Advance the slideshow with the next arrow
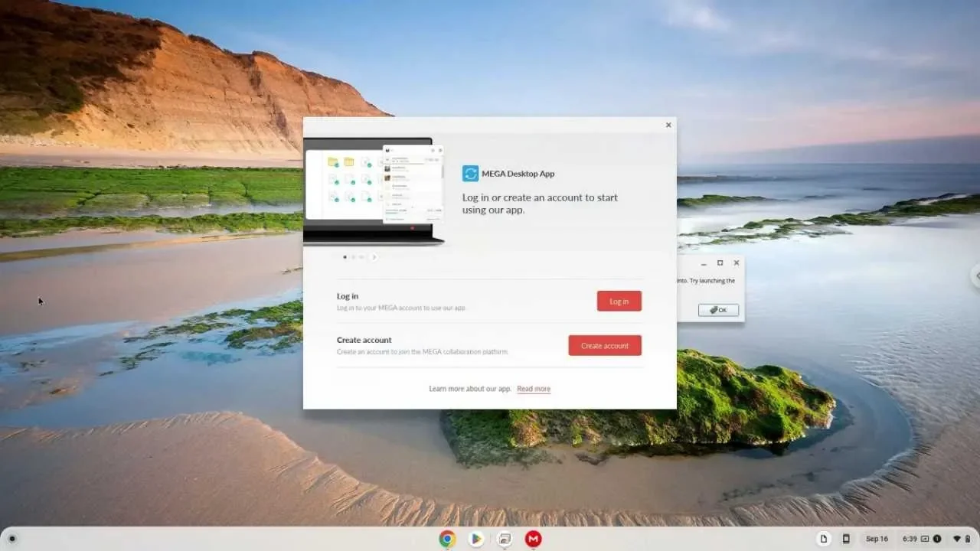This screenshot has height=551, width=980. pyautogui.click(x=374, y=257)
